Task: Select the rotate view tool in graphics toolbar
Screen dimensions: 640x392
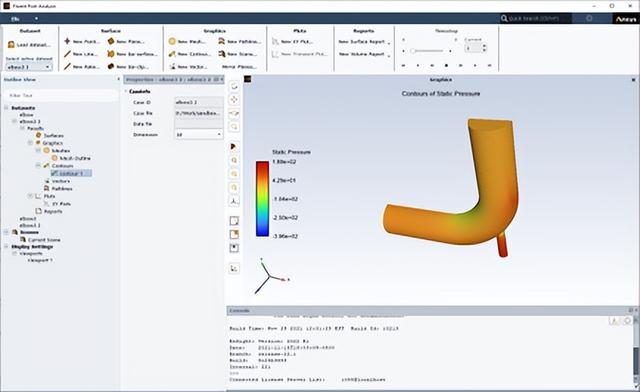Action: (234, 87)
